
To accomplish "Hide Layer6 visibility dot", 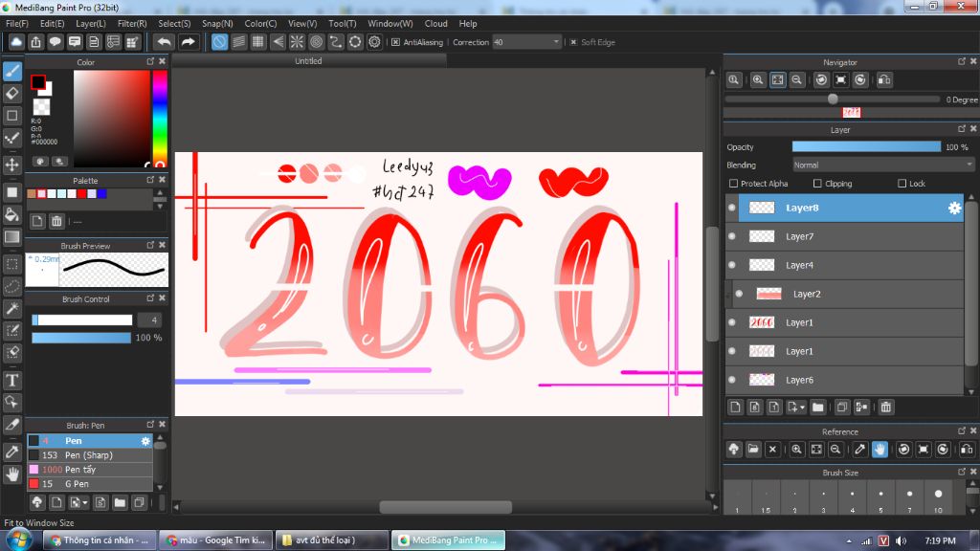I will click(732, 379).
